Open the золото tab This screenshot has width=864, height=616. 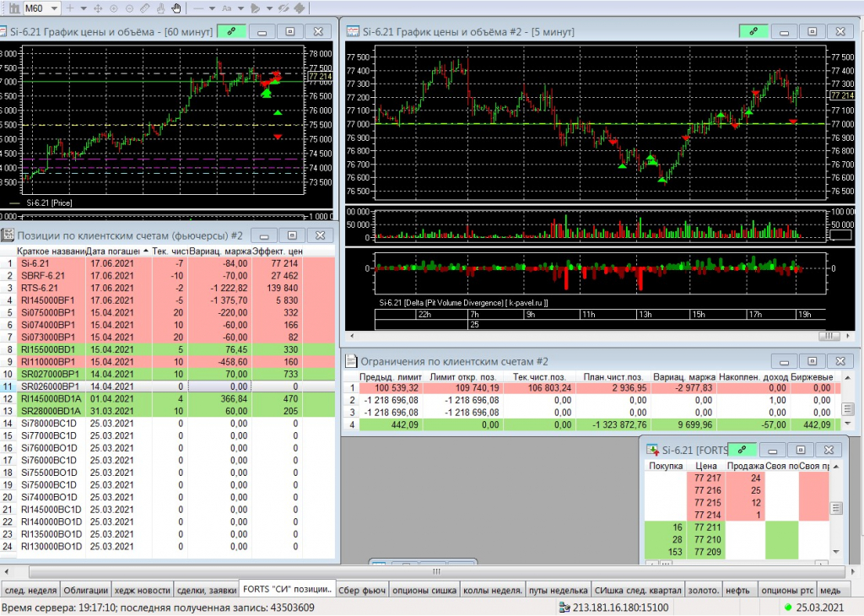click(x=704, y=590)
